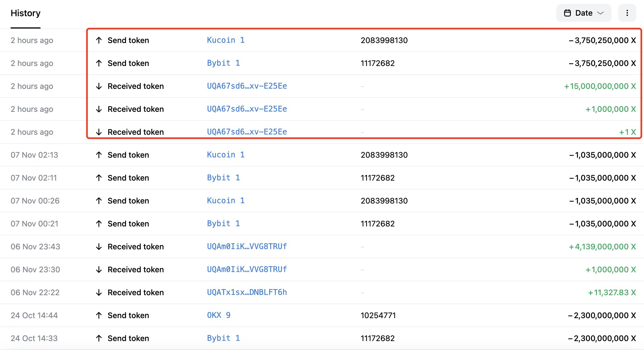Image resolution: width=644 pixels, height=350 pixels.
Task: Click up-arrow icon on 07 Nov 02:13 send
Action: click(99, 155)
